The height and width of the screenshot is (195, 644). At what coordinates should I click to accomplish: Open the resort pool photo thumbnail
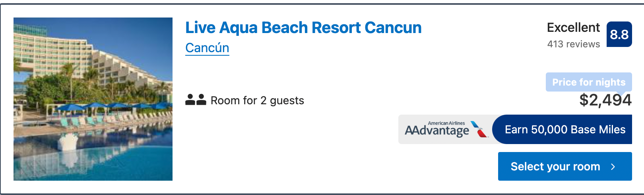[93, 99]
